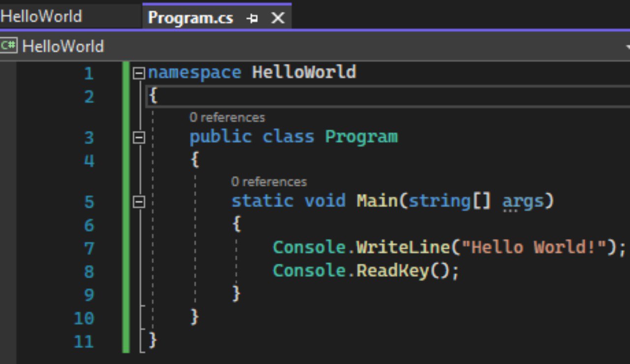
Task: Open references link above class Program
Action: point(227,118)
